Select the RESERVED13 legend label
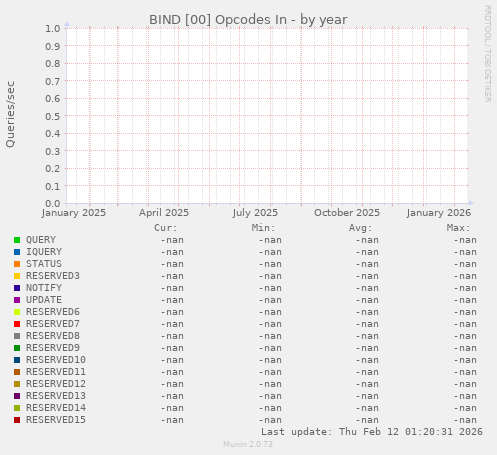Screen dimensions: 497x455 (x=56, y=396)
